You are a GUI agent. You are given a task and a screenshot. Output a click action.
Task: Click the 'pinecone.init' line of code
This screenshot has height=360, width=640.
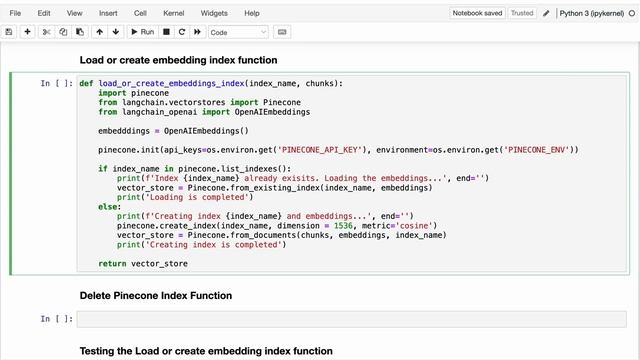(338, 150)
